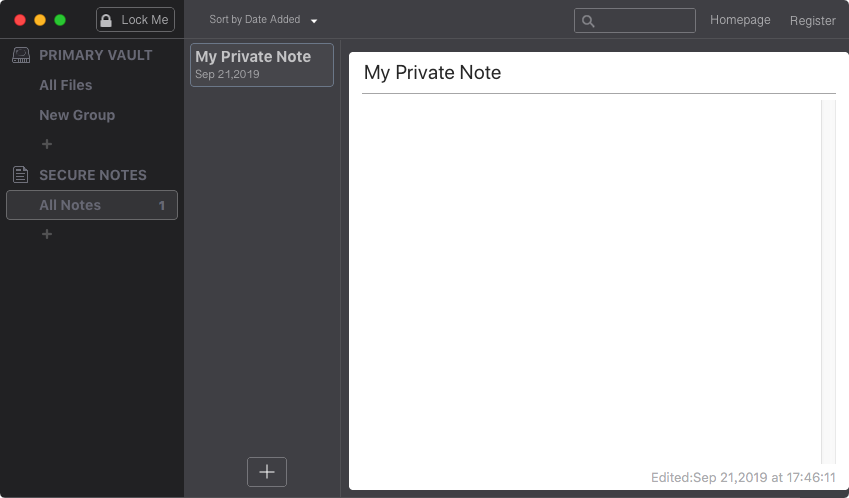Click the Lock Me button
The image size is (849, 498).
coord(135,20)
